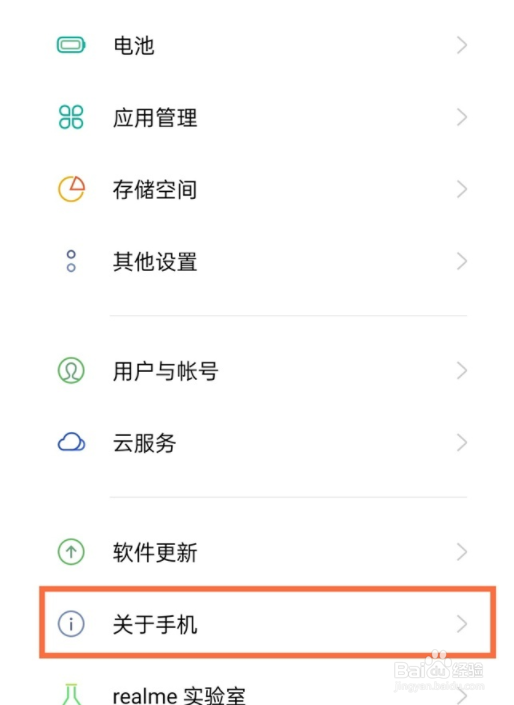The image size is (514, 705).
Task: Tap the four-leaf app management icon
Action: click(x=71, y=117)
